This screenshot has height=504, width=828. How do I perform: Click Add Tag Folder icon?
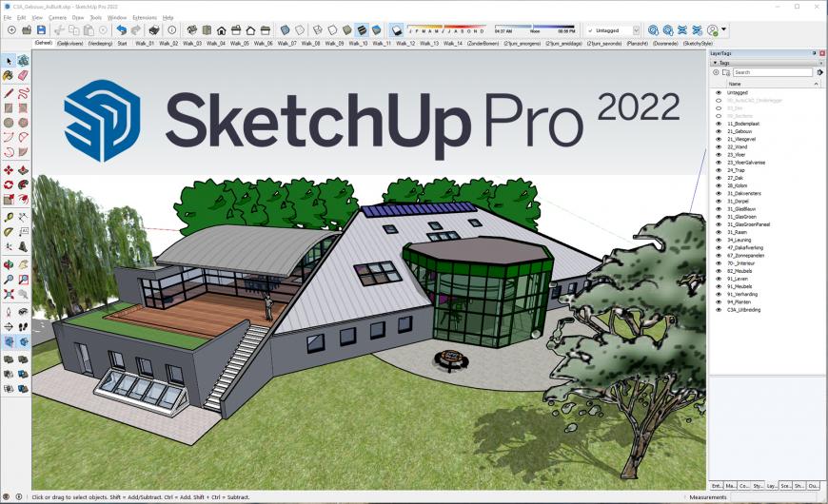coord(726,72)
